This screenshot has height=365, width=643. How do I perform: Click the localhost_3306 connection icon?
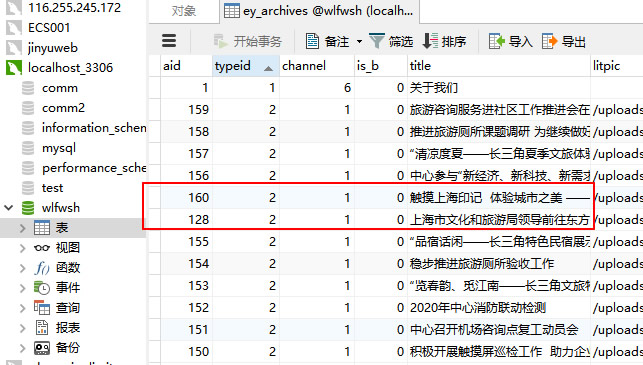[x=14, y=68]
